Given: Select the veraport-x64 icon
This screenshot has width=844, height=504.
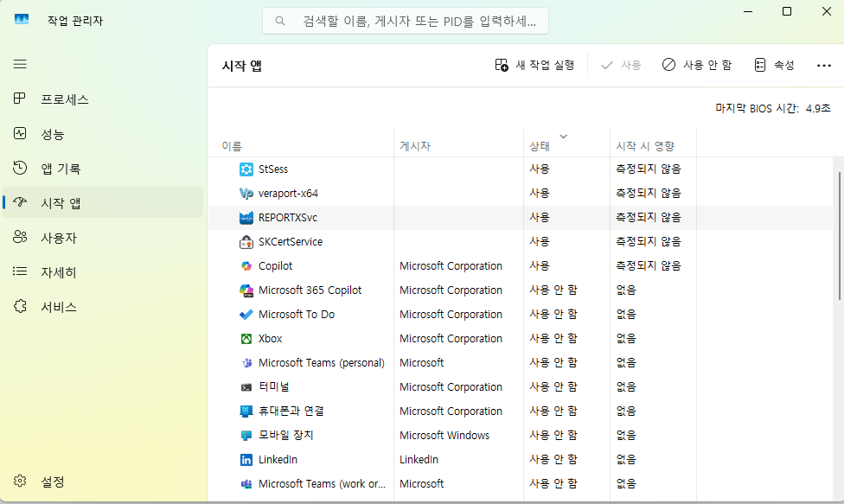Looking at the screenshot, I should pyautogui.click(x=246, y=194).
